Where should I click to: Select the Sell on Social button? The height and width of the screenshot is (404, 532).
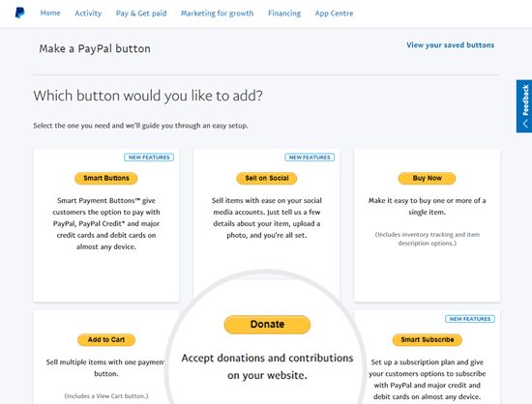(x=267, y=178)
